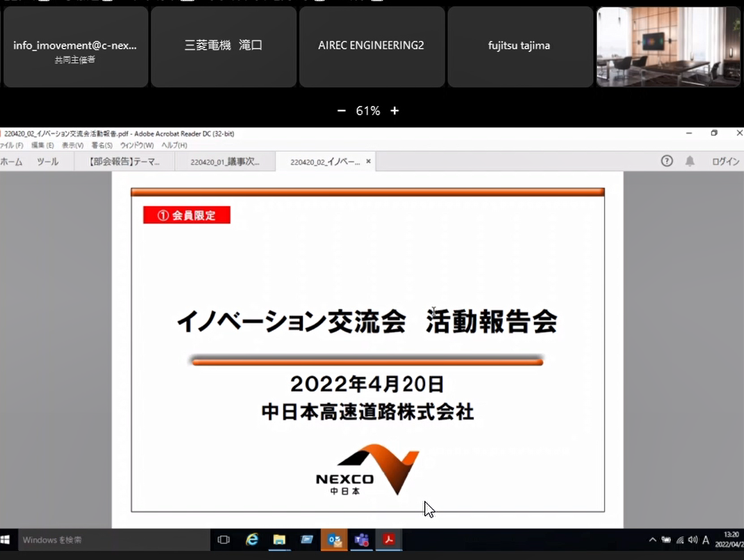Viewport: 744px width, 560px height.
Task: Zoom in using the plus button
Action: tap(395, 111)
